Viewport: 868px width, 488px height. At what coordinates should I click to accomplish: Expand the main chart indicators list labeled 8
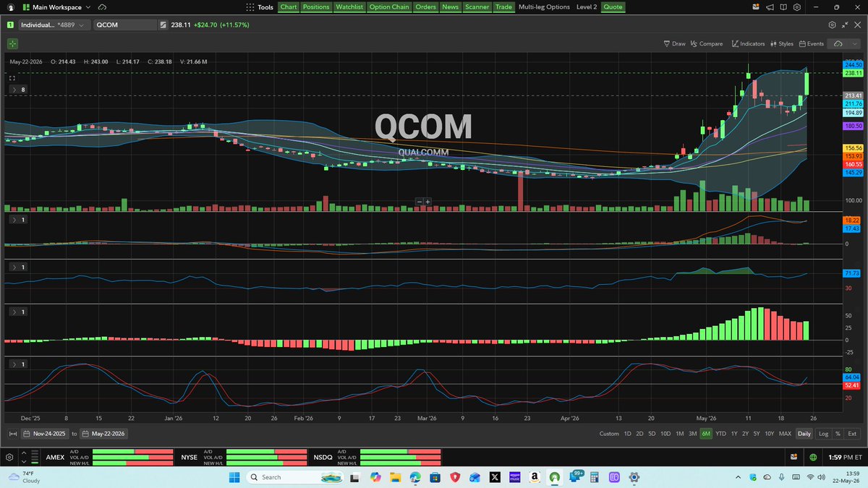click(19, 90)
